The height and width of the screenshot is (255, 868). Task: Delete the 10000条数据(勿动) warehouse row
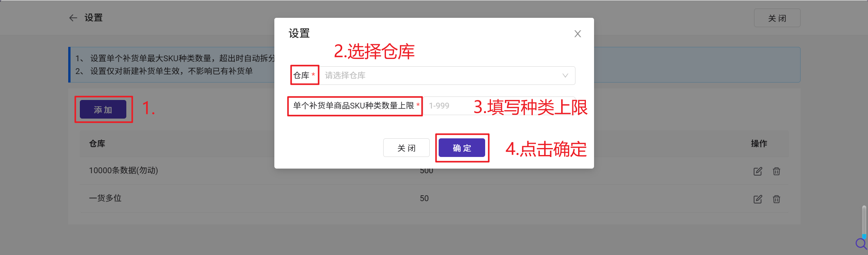pos(777,171)
